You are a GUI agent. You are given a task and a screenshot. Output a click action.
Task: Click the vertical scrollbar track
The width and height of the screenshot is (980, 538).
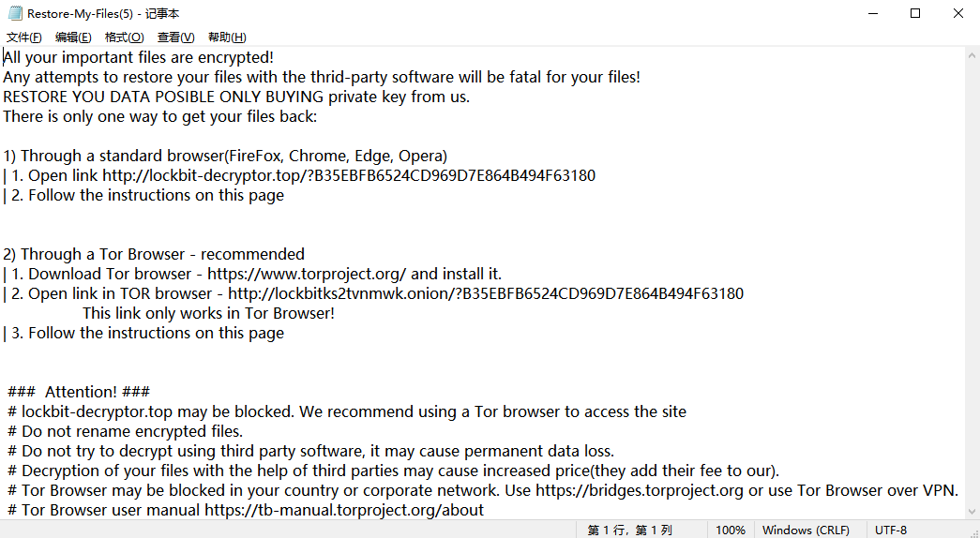point(972,284)
